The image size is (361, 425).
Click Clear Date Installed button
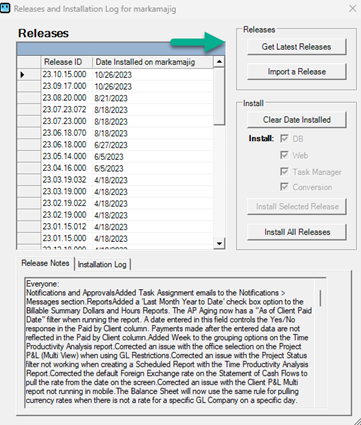(296, 120)
